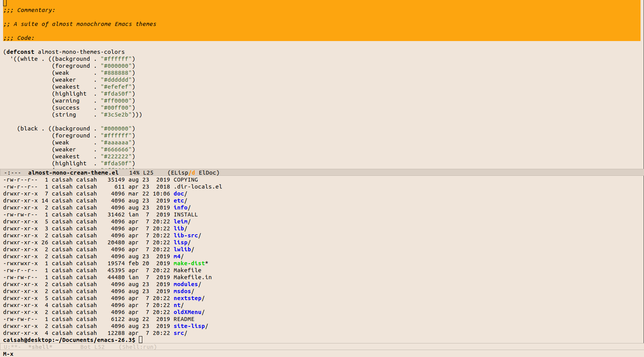This screenshot has height=357, width=644.
Task: Click the drwxr-xr-x permissions of doc/ row
Action: (x=20, y=194)
